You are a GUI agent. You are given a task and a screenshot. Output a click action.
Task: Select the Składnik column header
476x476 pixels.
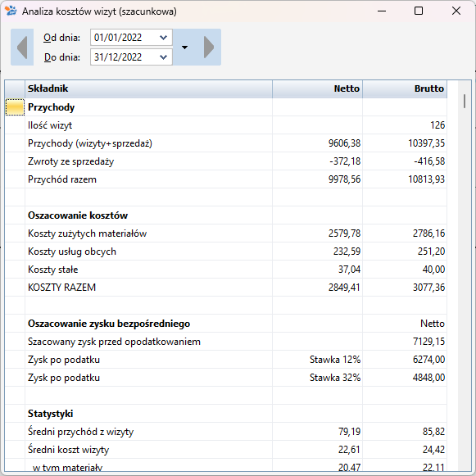pyautogui.click(x=148, y=88)
